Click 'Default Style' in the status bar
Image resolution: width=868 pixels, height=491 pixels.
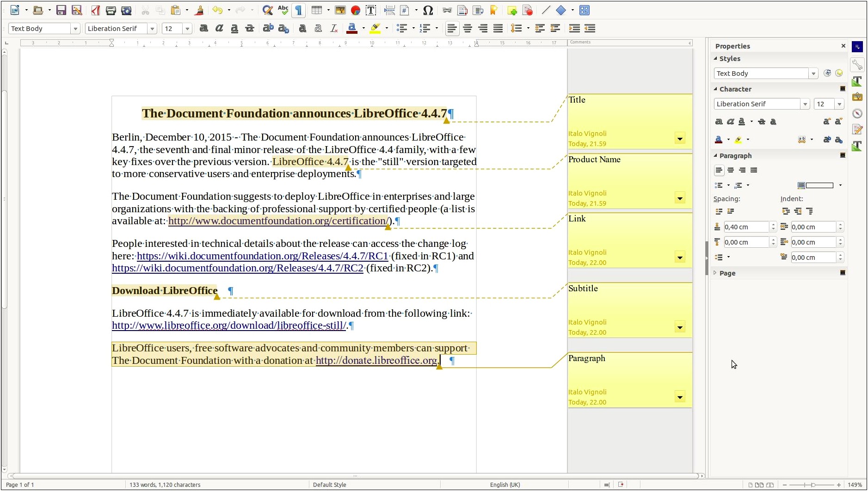329,485
